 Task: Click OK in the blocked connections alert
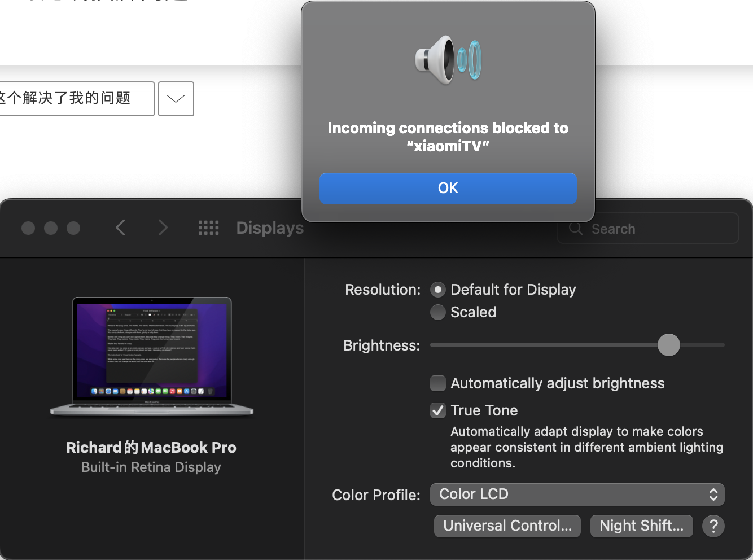pos(448,188)
